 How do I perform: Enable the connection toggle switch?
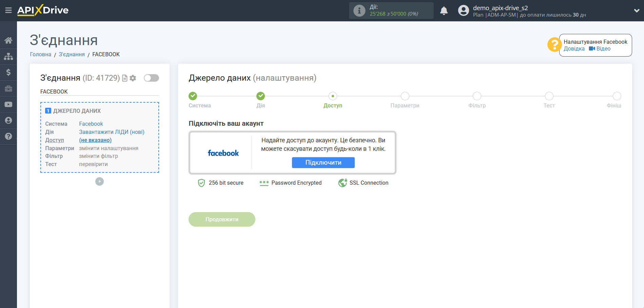pos(151,78)
